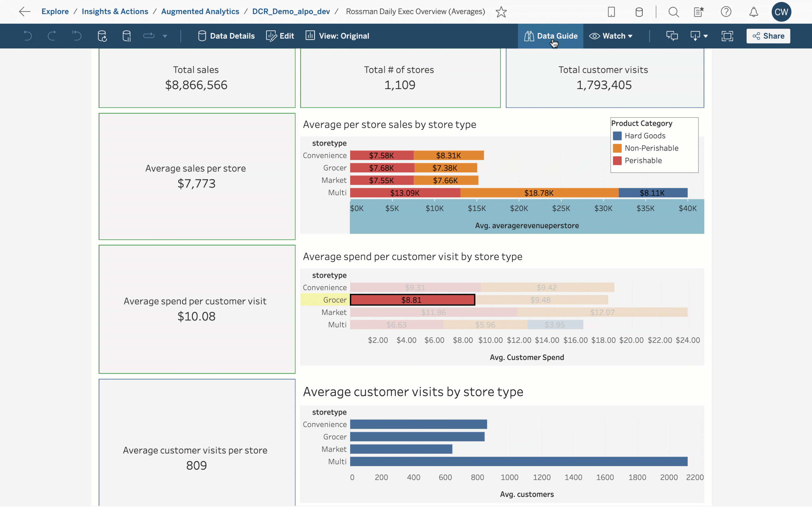Click the Undo arrow icon
This screenshot has width=812, height=507.
click(28, 35)
